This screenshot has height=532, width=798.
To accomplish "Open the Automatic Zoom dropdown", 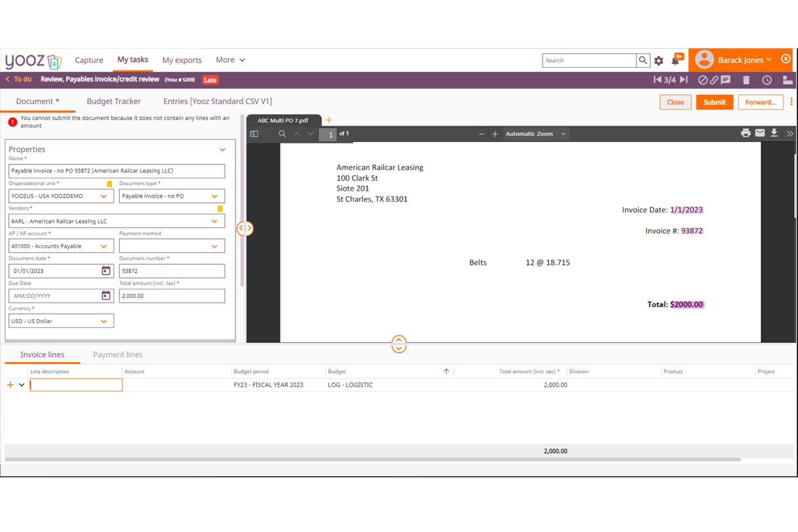I will [x=536, y=134].
